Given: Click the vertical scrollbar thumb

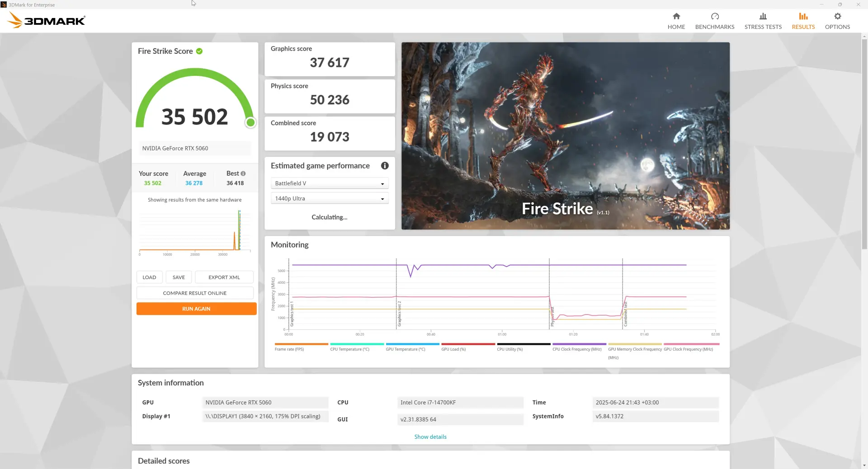Looking at the screenshot, I should tap(864, 144).
